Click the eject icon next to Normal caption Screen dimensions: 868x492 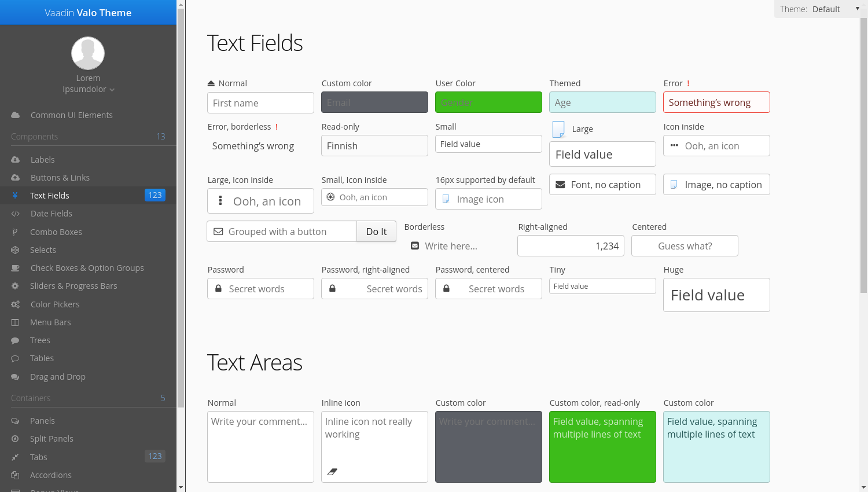[211, 83]
